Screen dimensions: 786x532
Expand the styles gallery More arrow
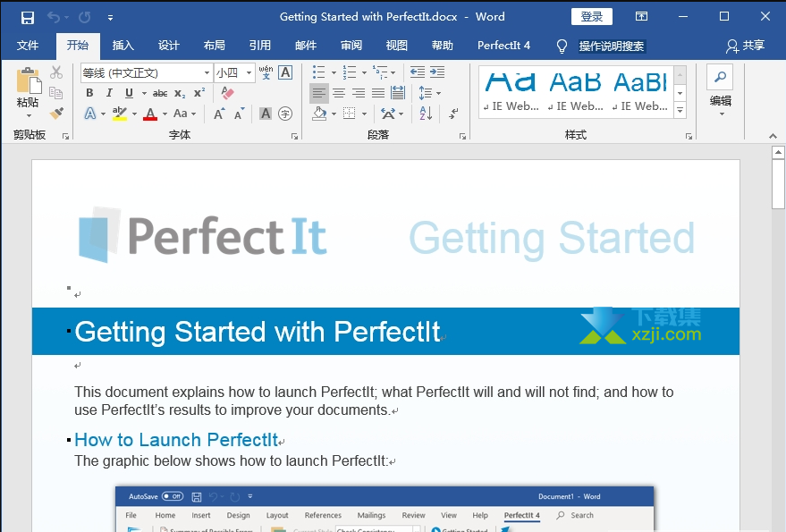point(680,110)
